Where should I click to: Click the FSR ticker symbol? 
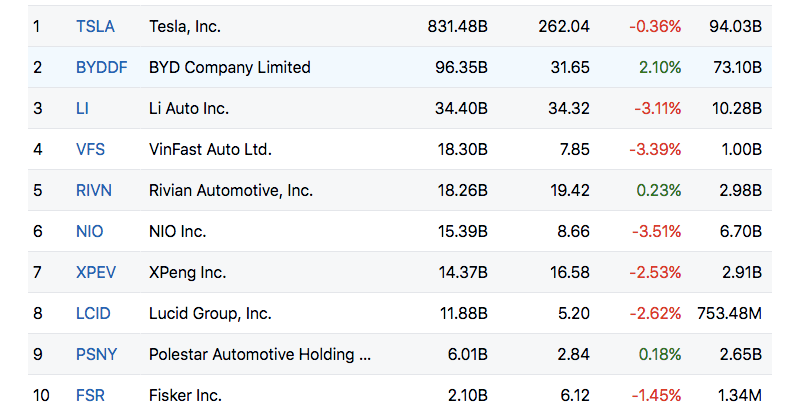pos(90,395)
